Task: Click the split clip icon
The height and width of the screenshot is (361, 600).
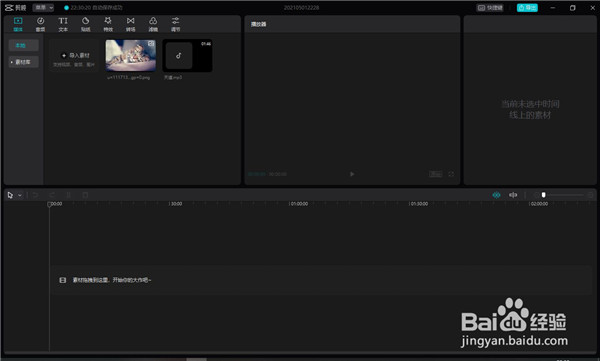Action: click(69, 195)
